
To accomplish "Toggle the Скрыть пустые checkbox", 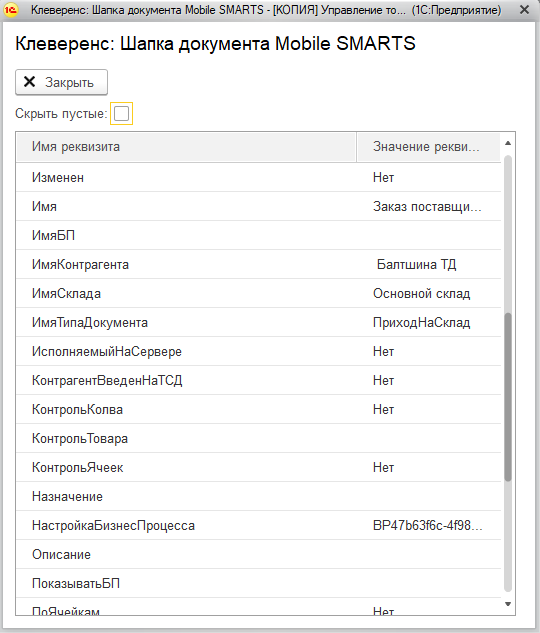I will 121,113.
